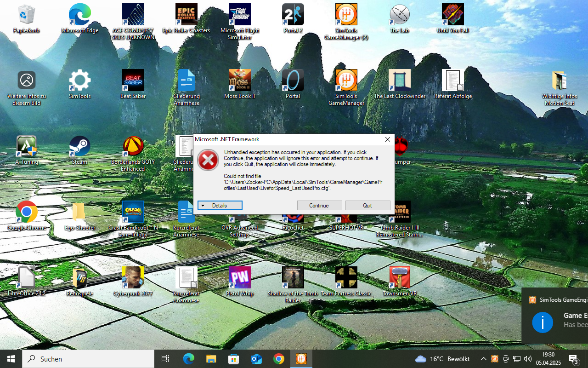Viewport: 588px width, 368px height.
Task: Open the 19:30 clock and calendar
Action: pyautogui.click(x=548, y=359)
